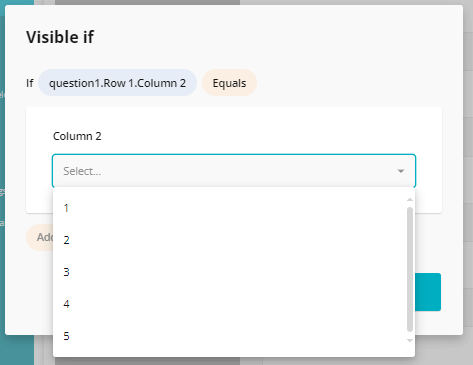The width and height of the screenshot is (473, 365).
Task: Click the teal apply button behind the list
Action: (428, 292)
